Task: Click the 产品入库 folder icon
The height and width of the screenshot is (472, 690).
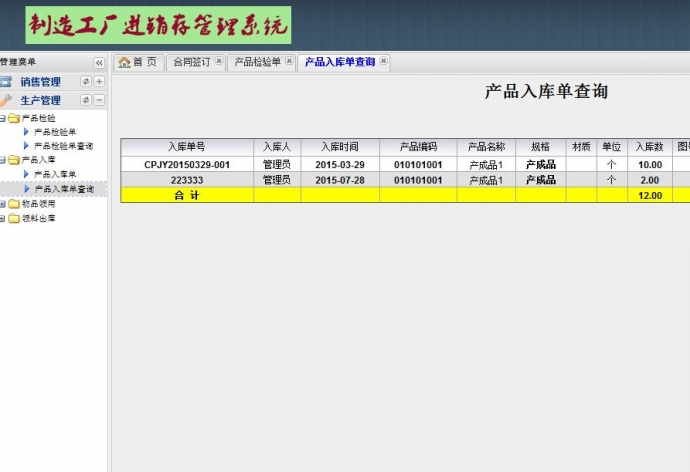Action: pyautogui.click(x=14, y=160)
